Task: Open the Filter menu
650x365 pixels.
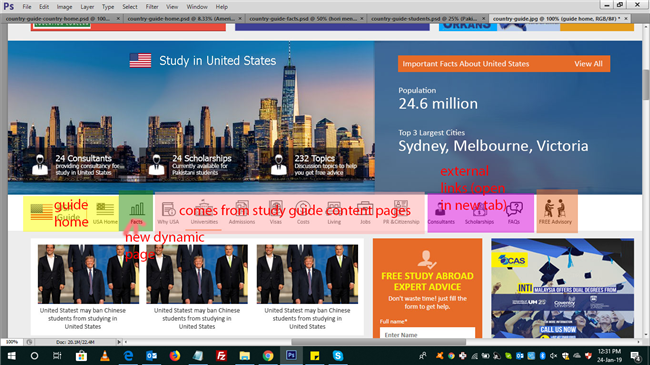Action: click(152, 7)
